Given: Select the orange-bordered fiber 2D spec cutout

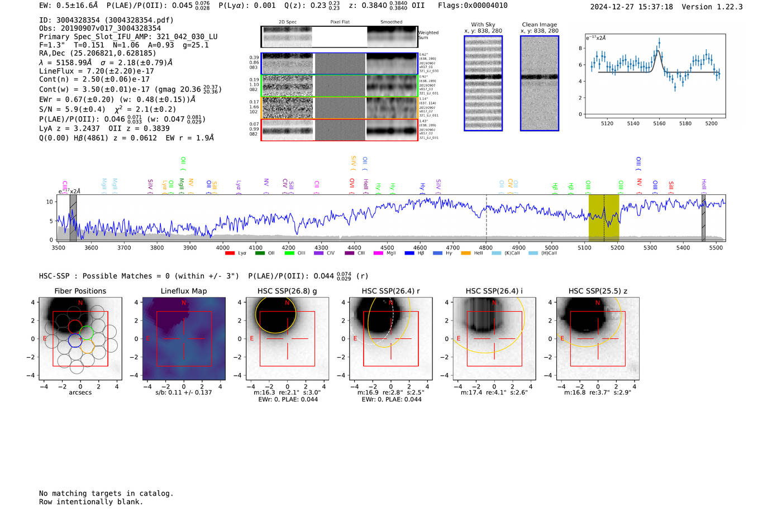Looking at the screenshot, I should (x=340, y=108).
